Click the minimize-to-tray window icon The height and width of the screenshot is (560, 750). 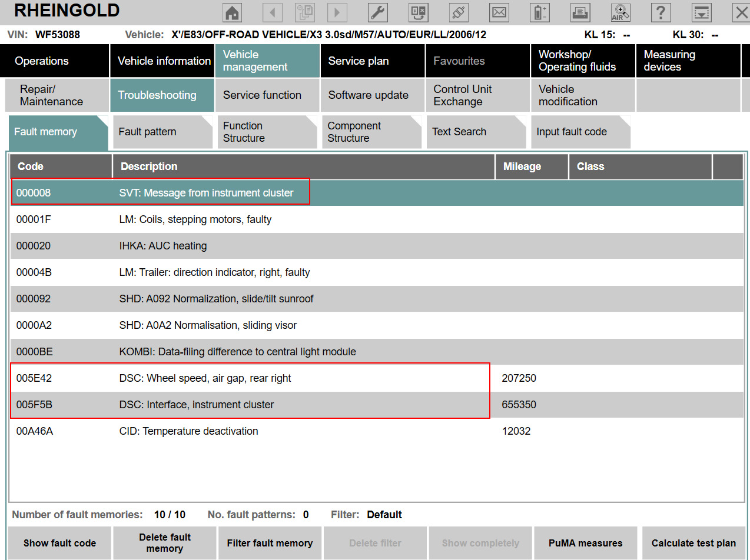pos(701,12)
